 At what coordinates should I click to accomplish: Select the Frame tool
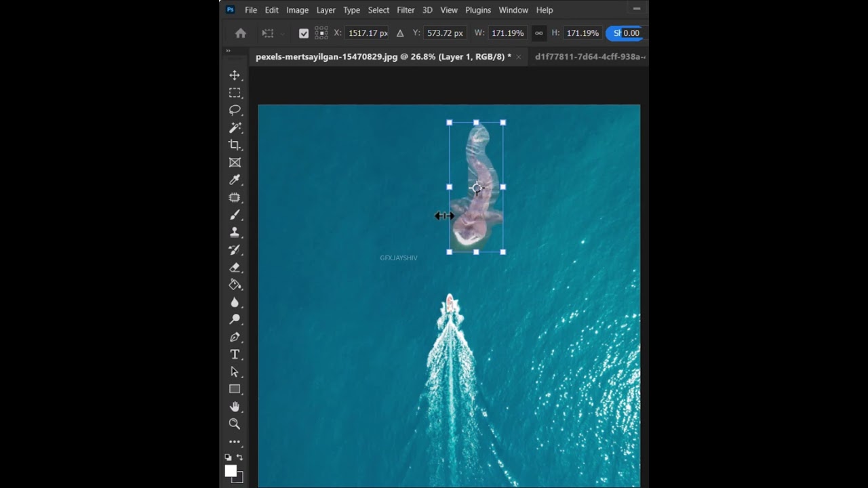coord(235,163)
